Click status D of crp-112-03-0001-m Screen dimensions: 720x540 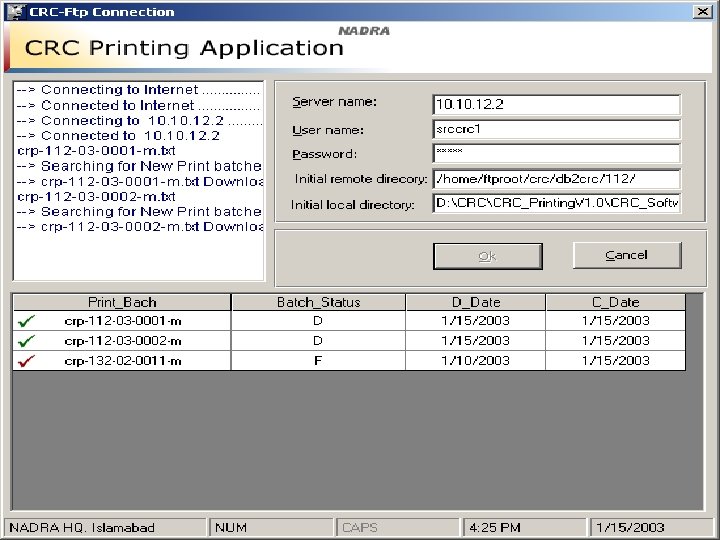coord(318,321)
